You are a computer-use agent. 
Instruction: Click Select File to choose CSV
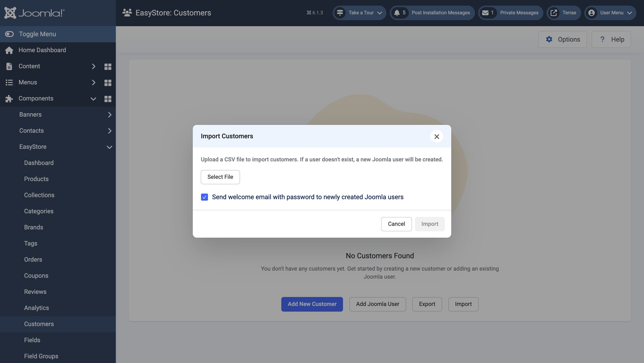point(220,177)
